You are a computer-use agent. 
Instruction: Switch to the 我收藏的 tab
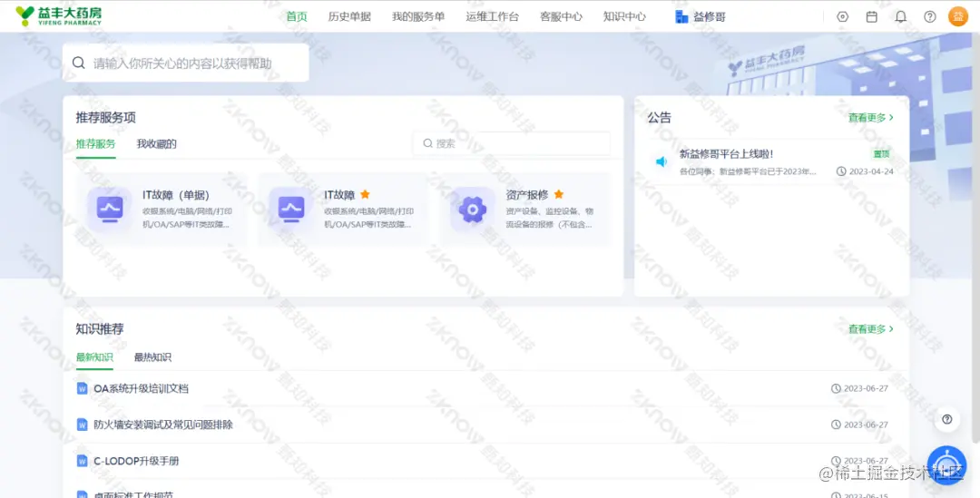point(157,143)
